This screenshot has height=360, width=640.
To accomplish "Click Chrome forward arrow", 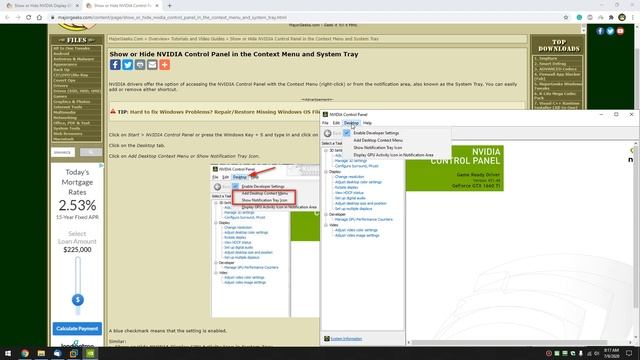I will click(18, 18).
